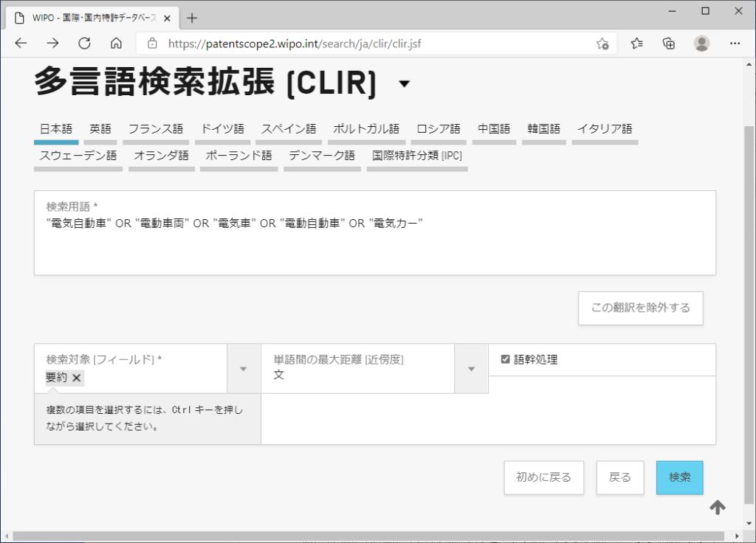Screen dimensions: 756x543
Task: Switch to the 英語 tab
Action: coord(100,129)
